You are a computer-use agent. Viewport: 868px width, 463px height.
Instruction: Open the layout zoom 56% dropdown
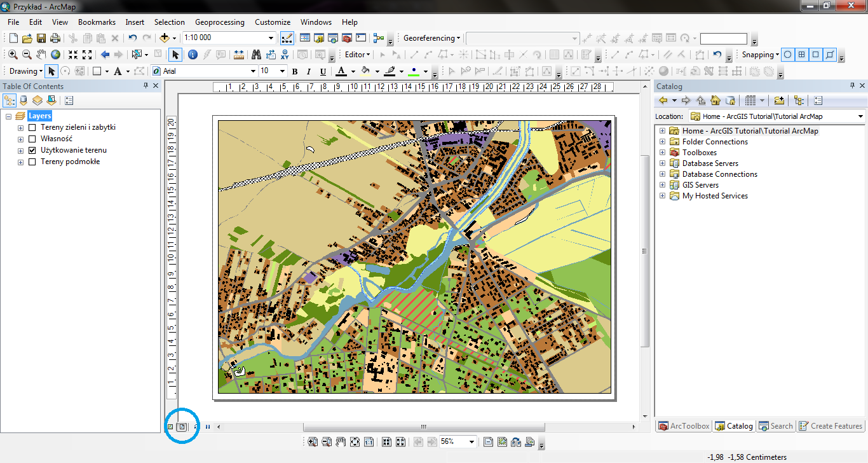click(x=471, y=441)
